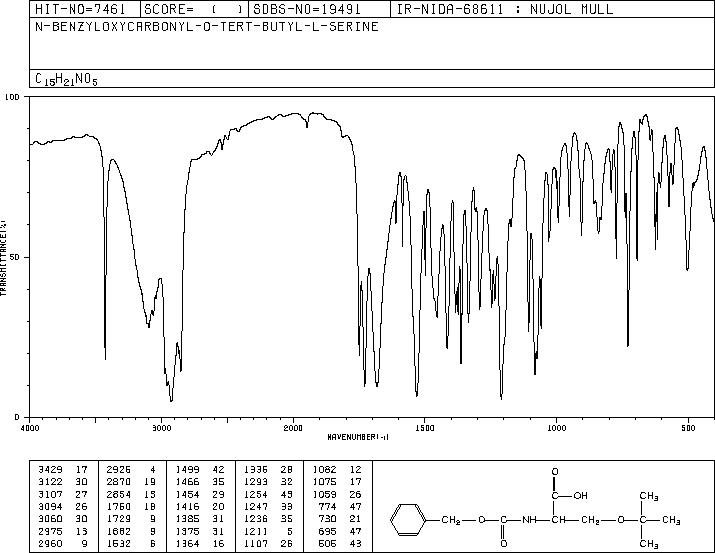Select compound name N-BENZYLOXYCARBONYL-O-TERT-BUTYL-L-SERINE
715x553 pixels.
207,27
